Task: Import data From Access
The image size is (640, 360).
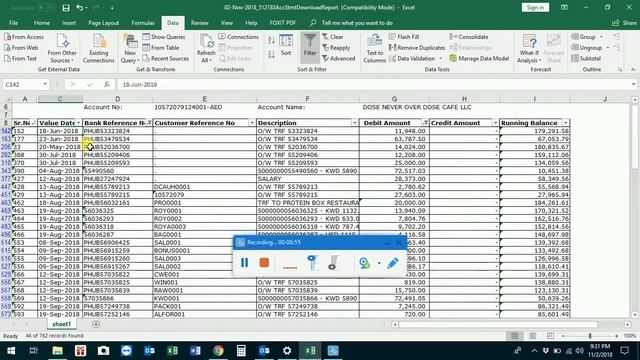Action: pos(24,37)
